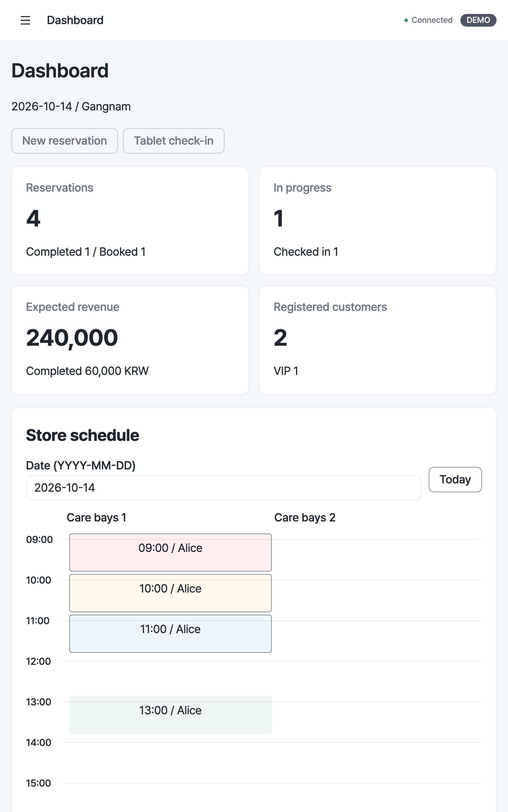This screenshot has height=812, width=508.
Task: Open Tablet check-in
Action: [173, 141]
